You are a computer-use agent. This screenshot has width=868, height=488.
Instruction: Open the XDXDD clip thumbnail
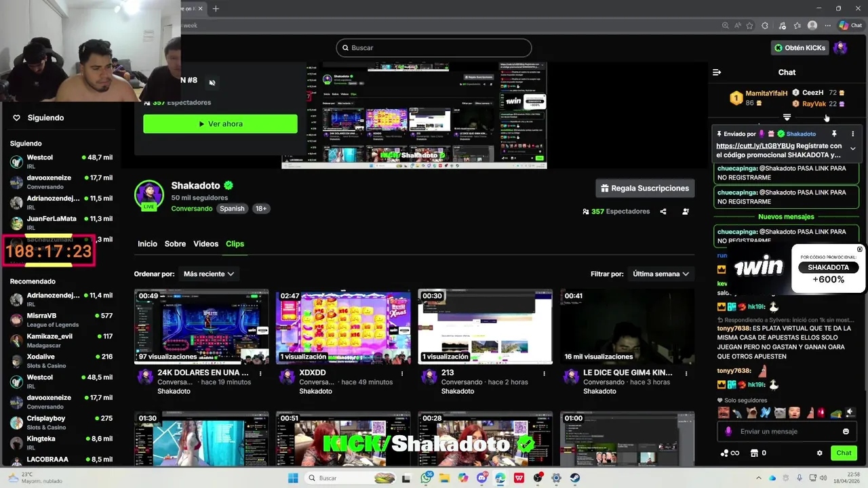coord(343,327)
